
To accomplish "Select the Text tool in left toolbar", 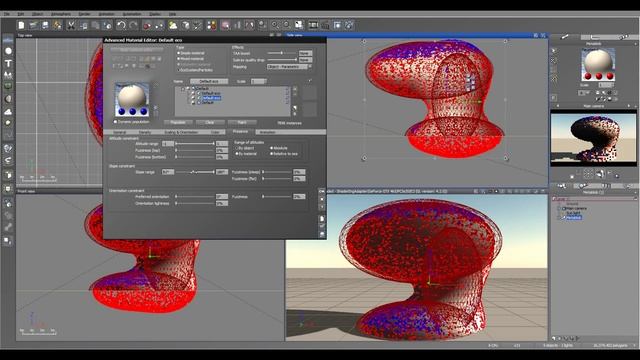I will pyautogui.click(x=8, y=63).
